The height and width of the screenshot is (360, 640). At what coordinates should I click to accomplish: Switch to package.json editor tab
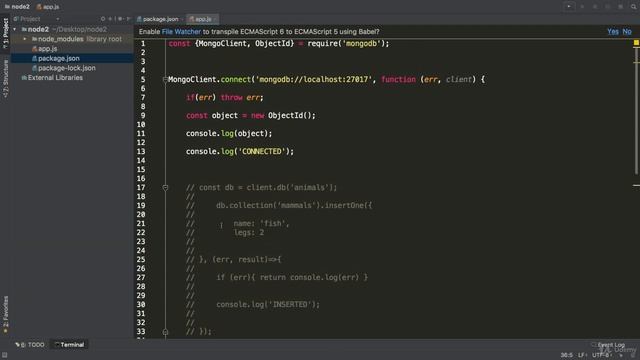tap(160, 19)
